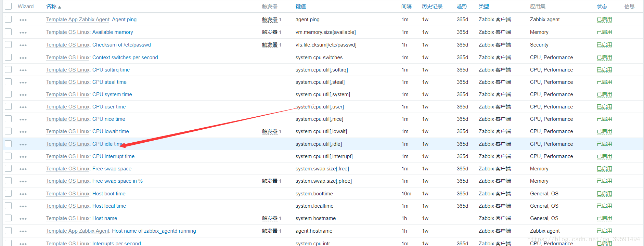
Task: Toggle 已启用 status for Agent ping
Action: 604,20
